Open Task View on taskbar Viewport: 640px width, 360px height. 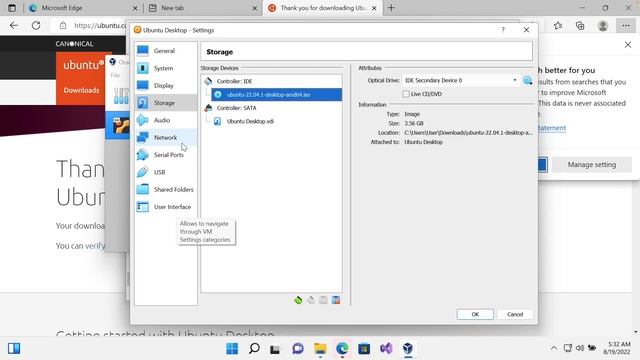coord(276,349)
